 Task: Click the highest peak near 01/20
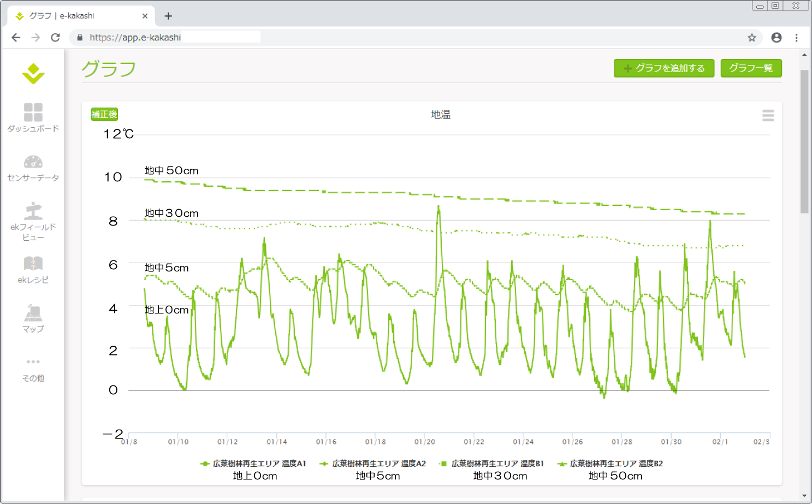[438, 207]
